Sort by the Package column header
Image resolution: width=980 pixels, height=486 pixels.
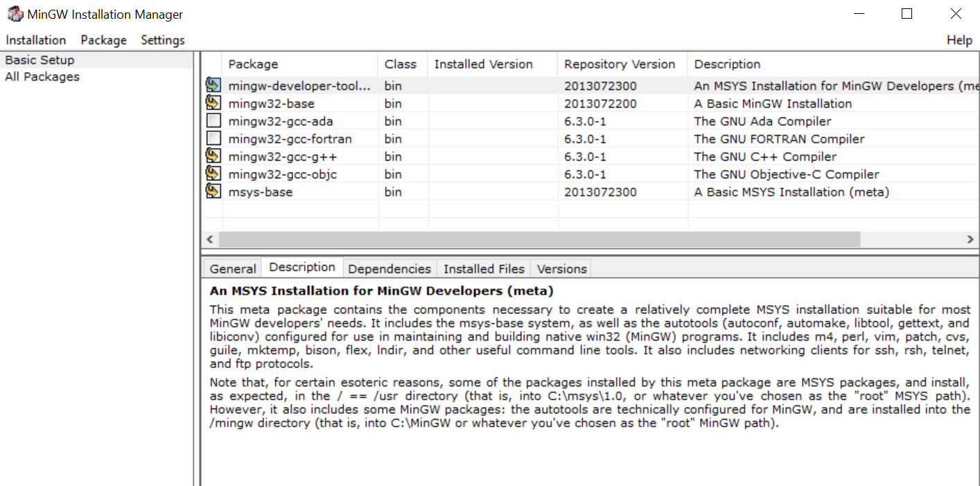[300, 64]
